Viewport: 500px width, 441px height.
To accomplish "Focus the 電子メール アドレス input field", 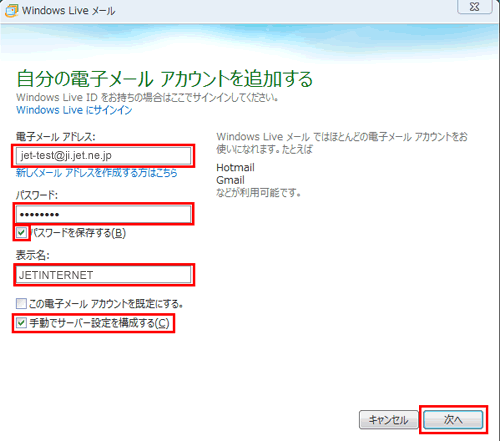I will (x=103, y=156).
